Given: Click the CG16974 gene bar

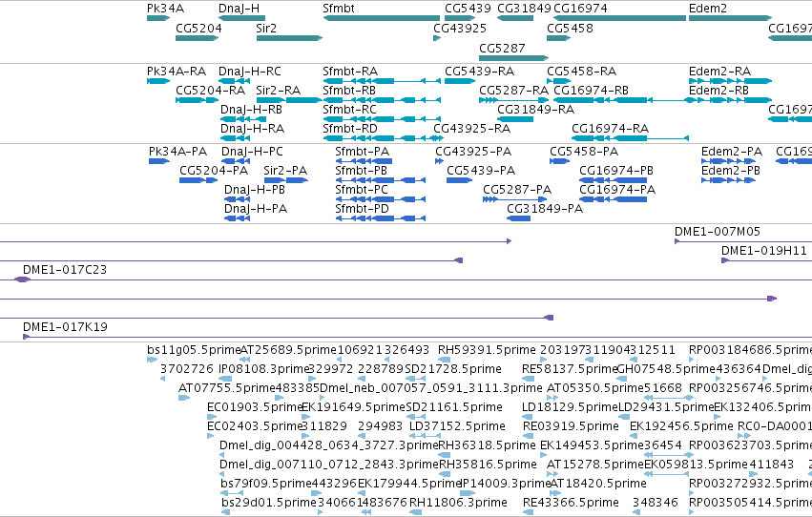Looking at the screenshot, I should click(620, 18).
